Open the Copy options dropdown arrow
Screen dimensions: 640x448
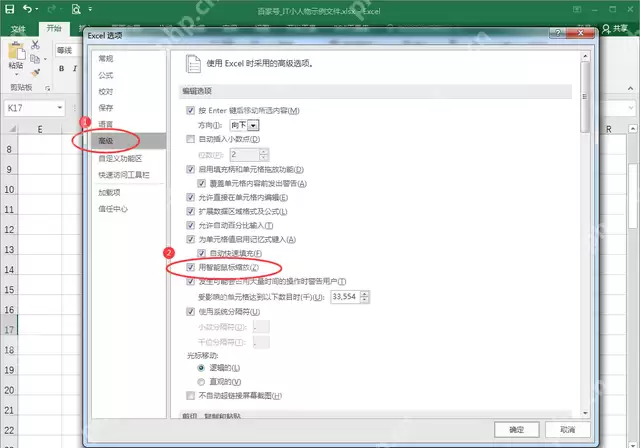pos(45,59)
